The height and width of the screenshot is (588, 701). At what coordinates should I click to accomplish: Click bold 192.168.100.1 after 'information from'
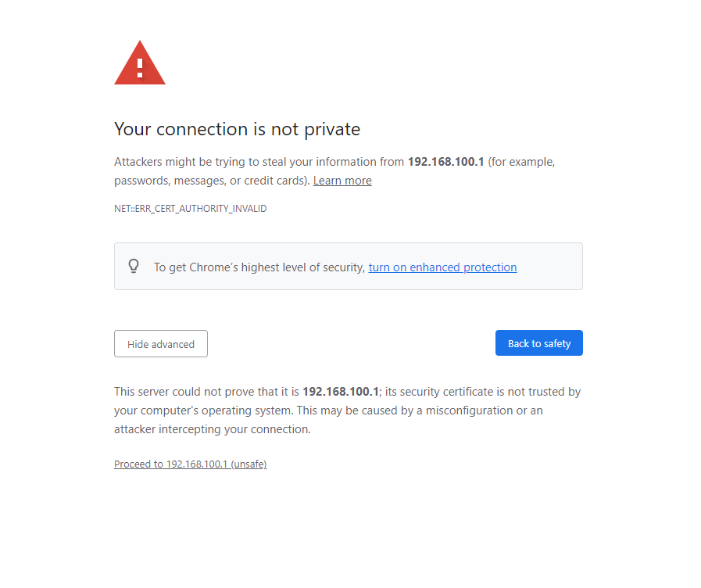[446, 162]
